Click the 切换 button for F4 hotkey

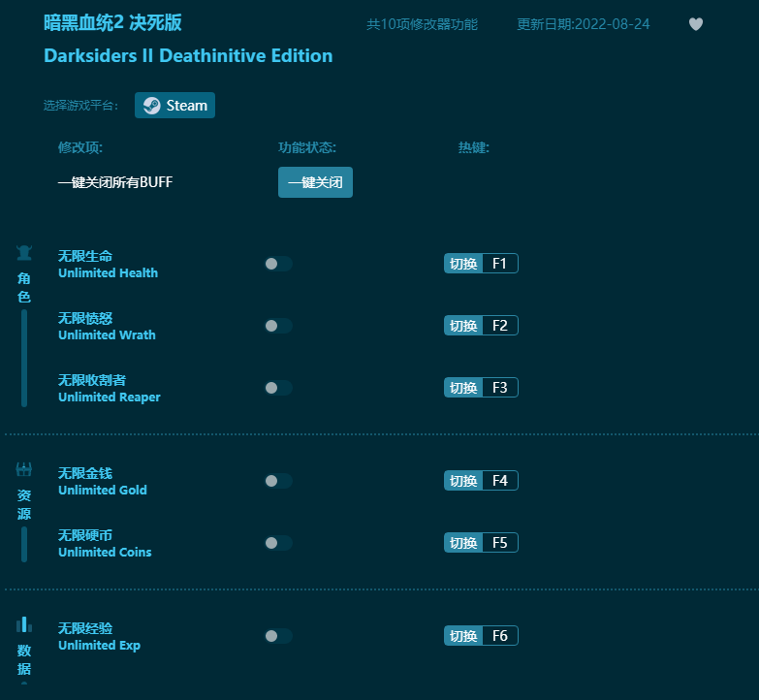pyautogui.click(x=463, y=480)
